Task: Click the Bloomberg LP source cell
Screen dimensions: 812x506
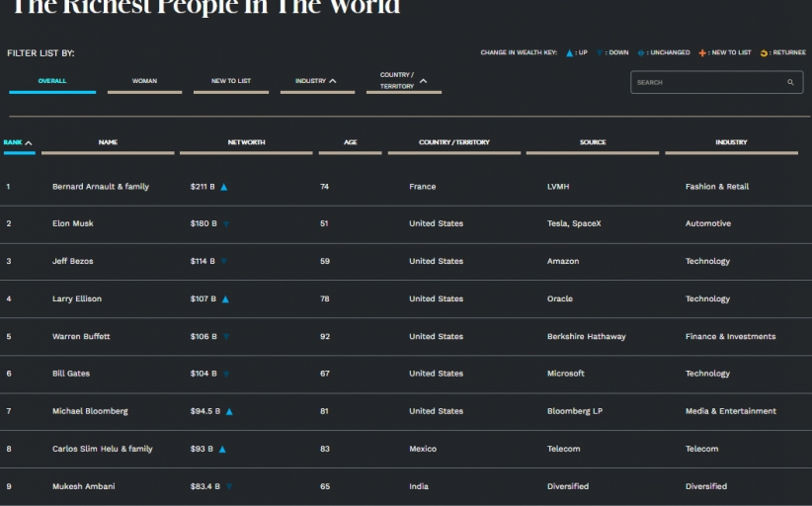Action: coord(575,411)
